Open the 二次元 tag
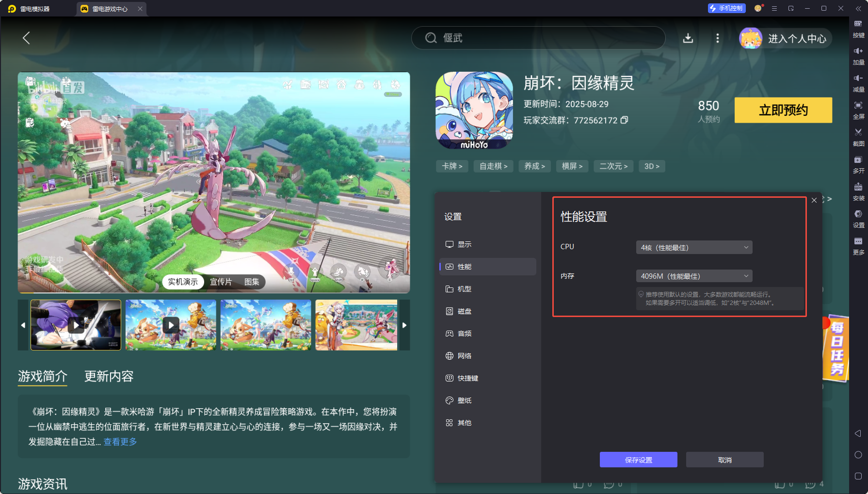The width and height of the screenshot is (868, 494). click(x=613, y=166)
